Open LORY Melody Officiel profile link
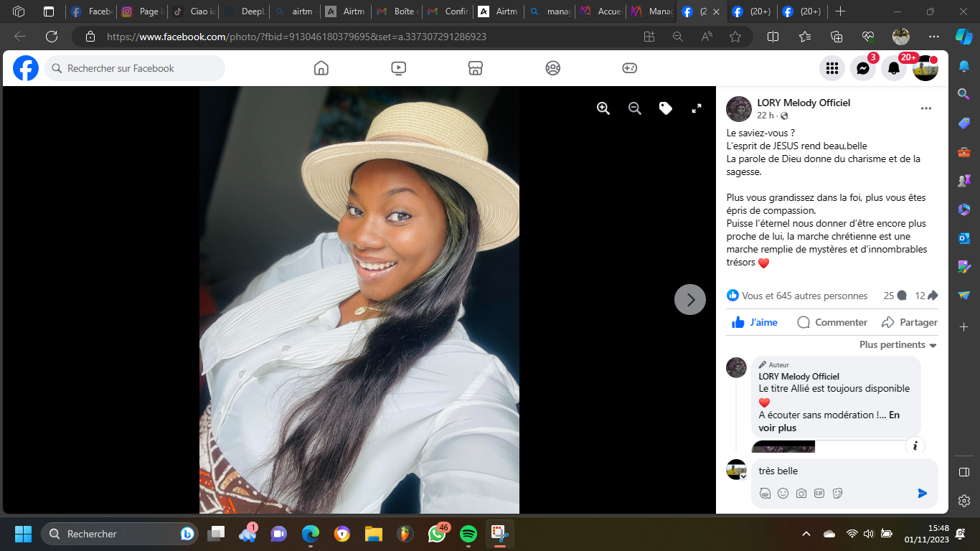The image size is (980, 551). click(804, 103)
